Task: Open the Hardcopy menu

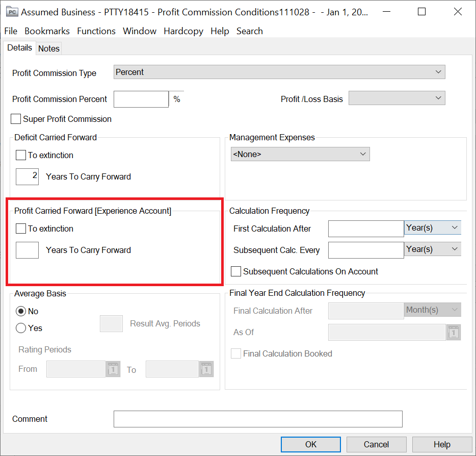Action: click(183, 31)
